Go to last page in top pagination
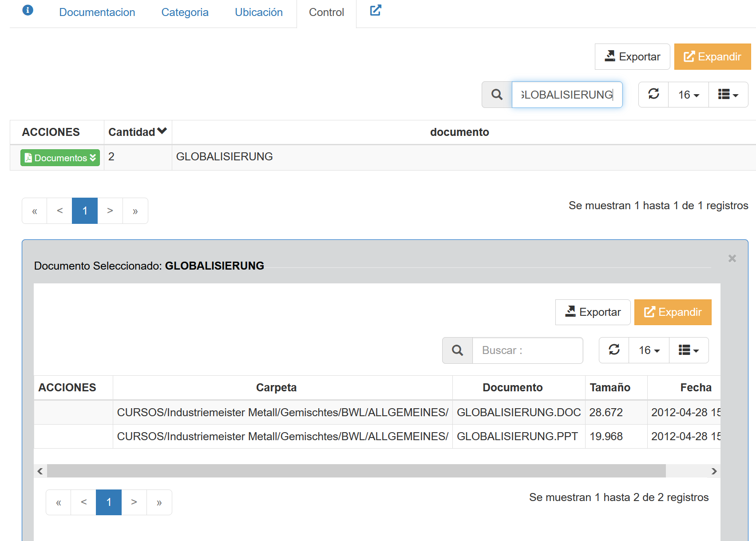This screenshot has width=756, height=541. click(x=135, y=211)
